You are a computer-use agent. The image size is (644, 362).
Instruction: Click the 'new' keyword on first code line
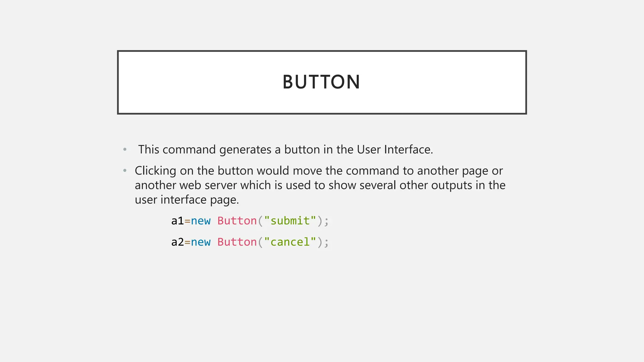click(x=201, y=221)
